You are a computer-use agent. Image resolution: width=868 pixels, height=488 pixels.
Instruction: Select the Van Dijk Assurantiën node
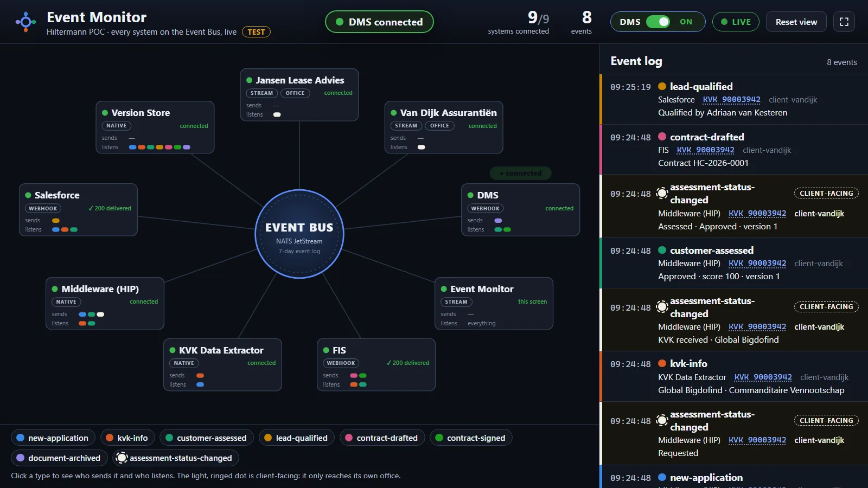pyautogui.click(x=444, y=127)
